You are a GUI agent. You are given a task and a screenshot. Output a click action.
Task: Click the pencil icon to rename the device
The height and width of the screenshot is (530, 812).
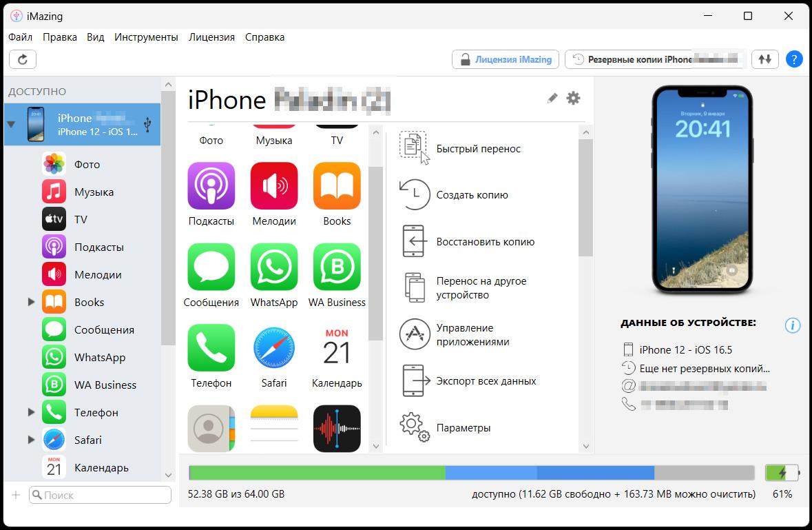point(552,99)
